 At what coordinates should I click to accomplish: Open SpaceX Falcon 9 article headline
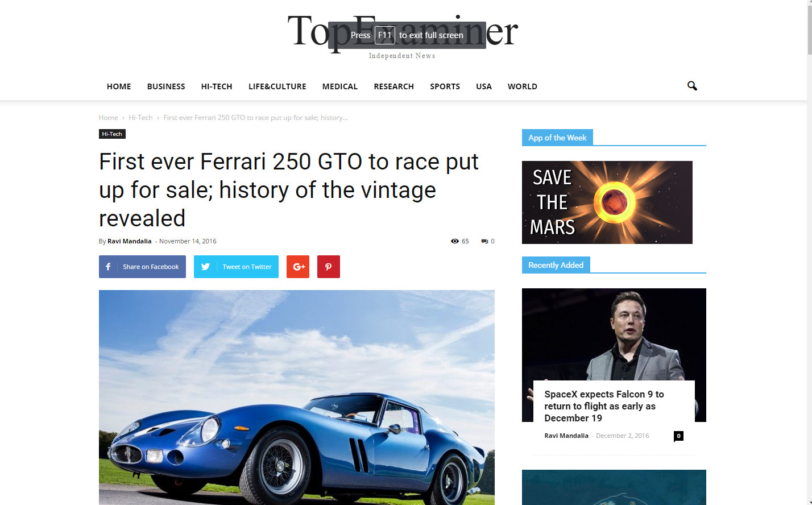click(x=604, y=406)
